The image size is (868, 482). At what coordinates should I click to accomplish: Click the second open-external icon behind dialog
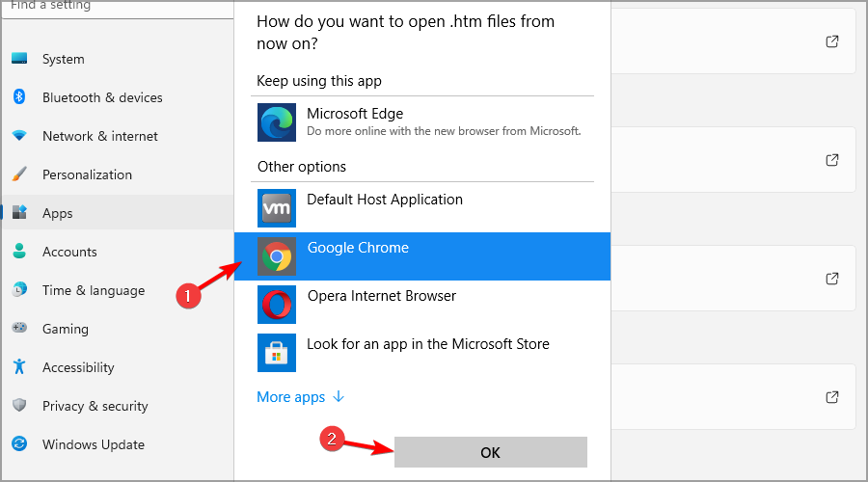click(832, 160)
